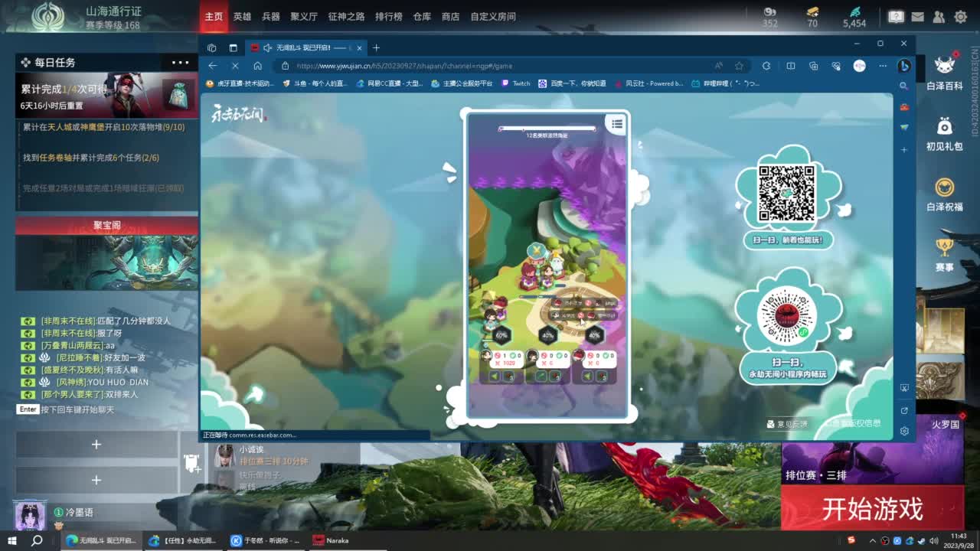Open browser settings and more menu
Screen dimensions: 980x551
(882, 66)
